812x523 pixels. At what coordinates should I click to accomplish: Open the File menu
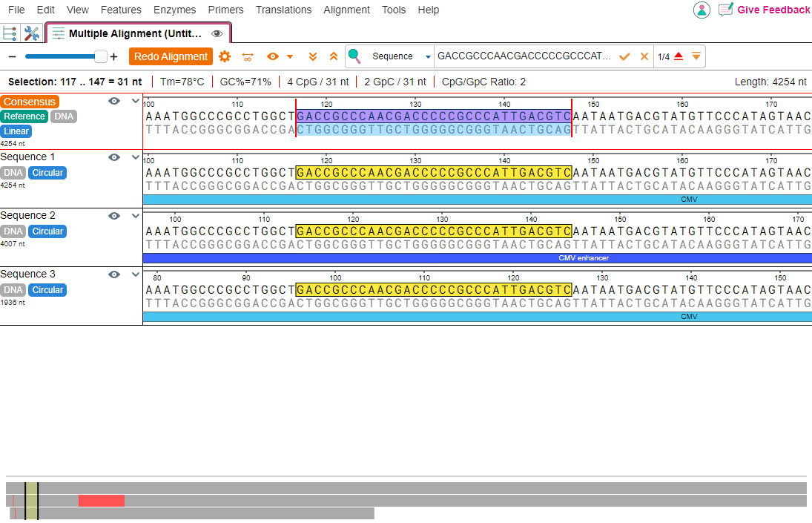pos(16,10)
